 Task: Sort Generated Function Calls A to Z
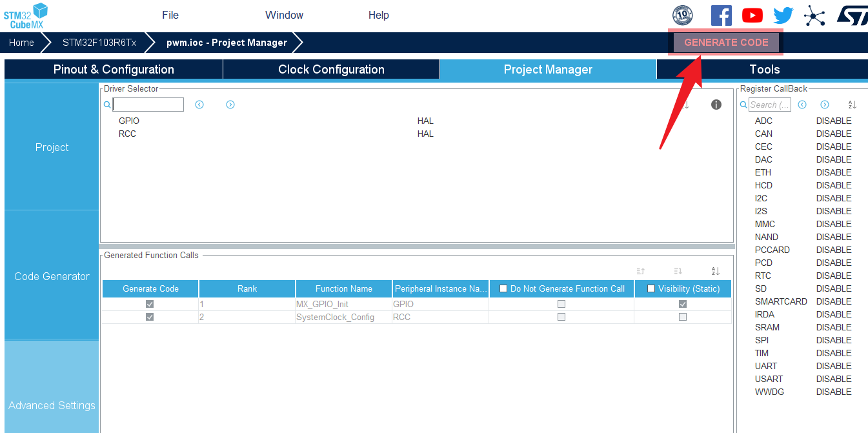point(715,272)
